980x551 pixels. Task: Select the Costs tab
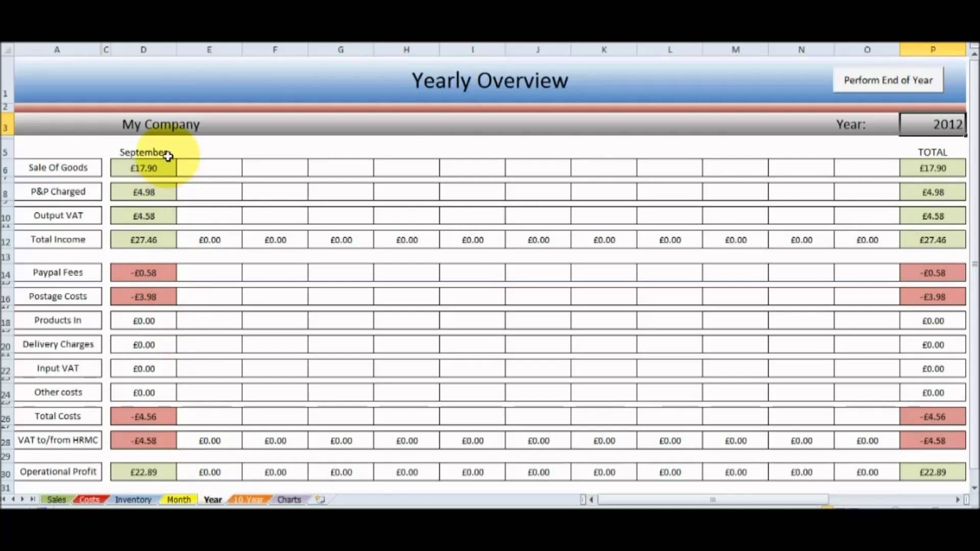(x=88, y=499)
